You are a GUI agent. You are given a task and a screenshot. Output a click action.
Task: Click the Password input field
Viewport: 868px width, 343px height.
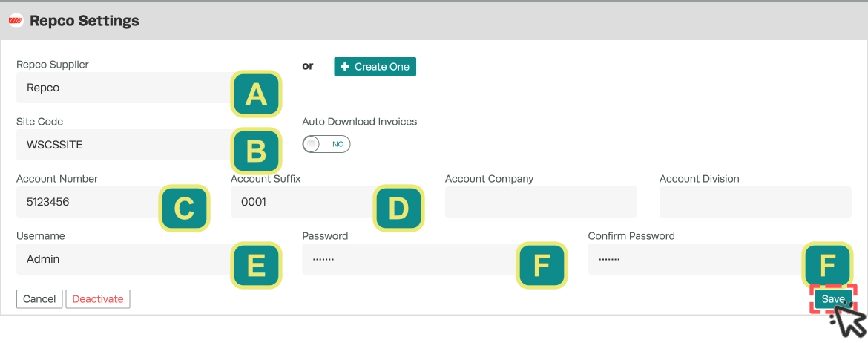pyautogui.click(x=434, y=259)
